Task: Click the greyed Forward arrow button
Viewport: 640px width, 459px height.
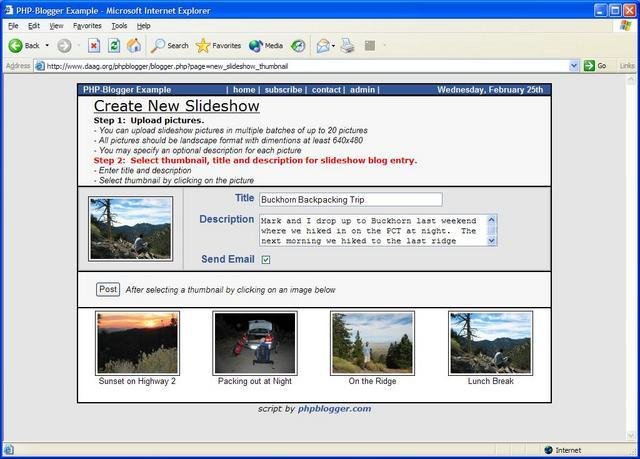Action: pyautogui.click(x=64, y=46)
